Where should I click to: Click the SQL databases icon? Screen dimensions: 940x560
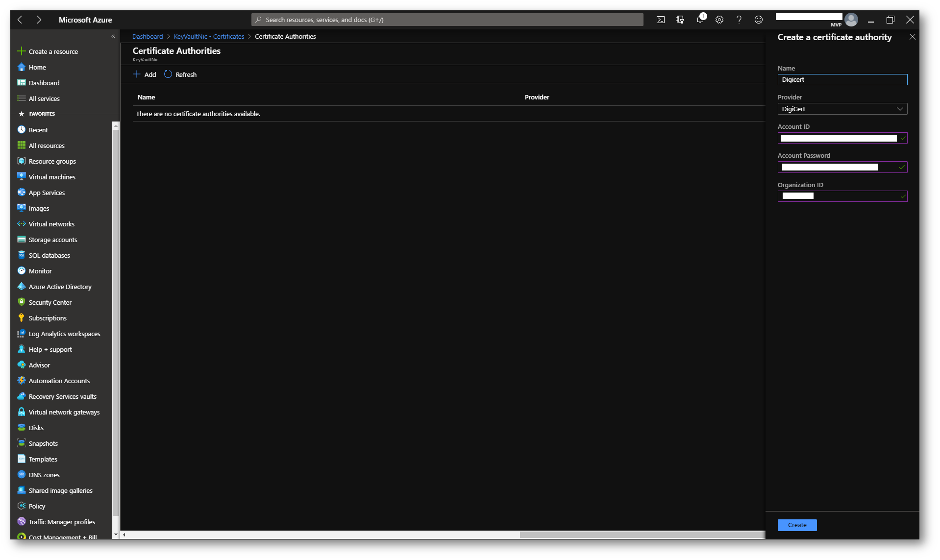21,255
